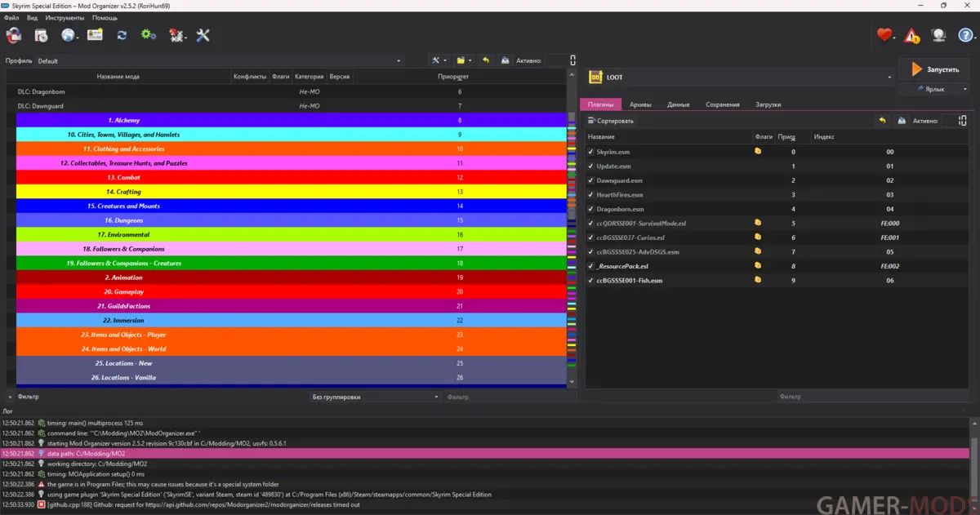
Task: Click the blue refresh arrows icon
Action: click(122, 35)
